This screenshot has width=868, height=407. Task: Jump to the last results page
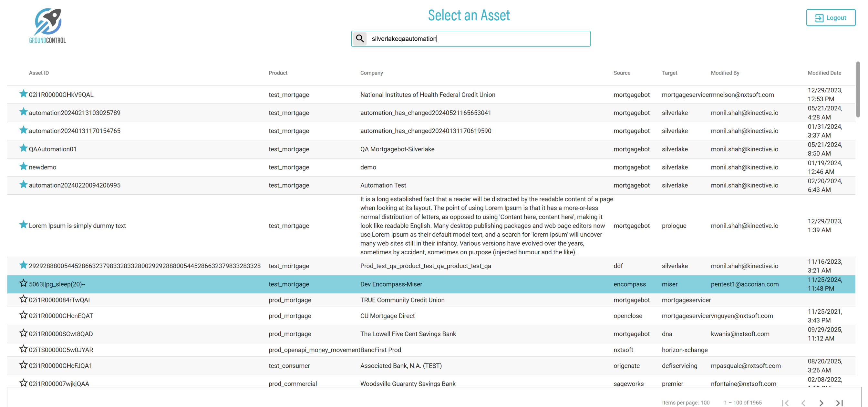pos(839,402)
